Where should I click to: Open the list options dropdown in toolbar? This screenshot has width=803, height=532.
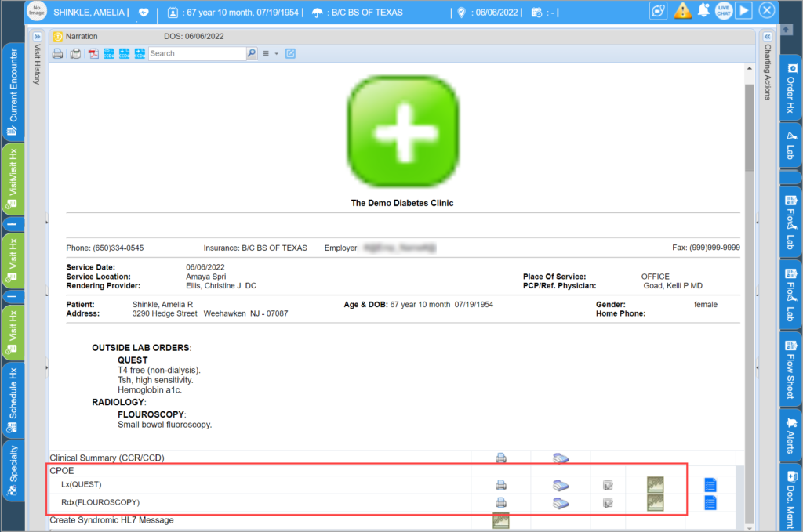click(x=270, y=54)
